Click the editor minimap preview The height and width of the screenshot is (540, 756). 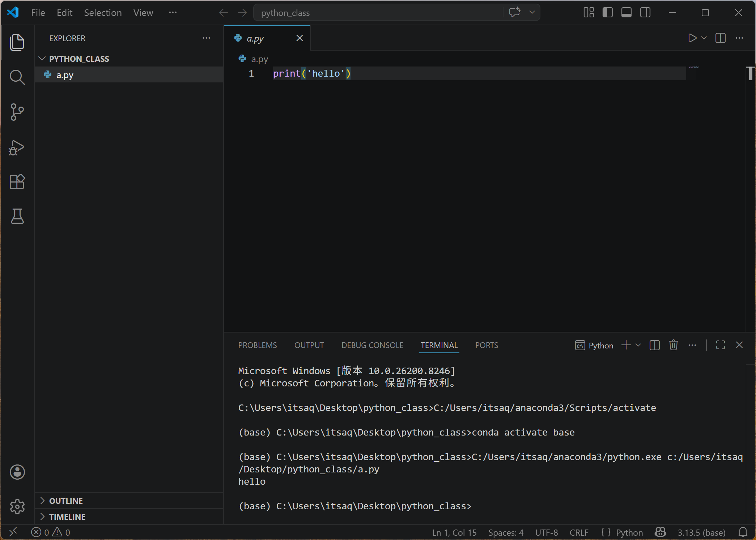(x=694, y=67)
